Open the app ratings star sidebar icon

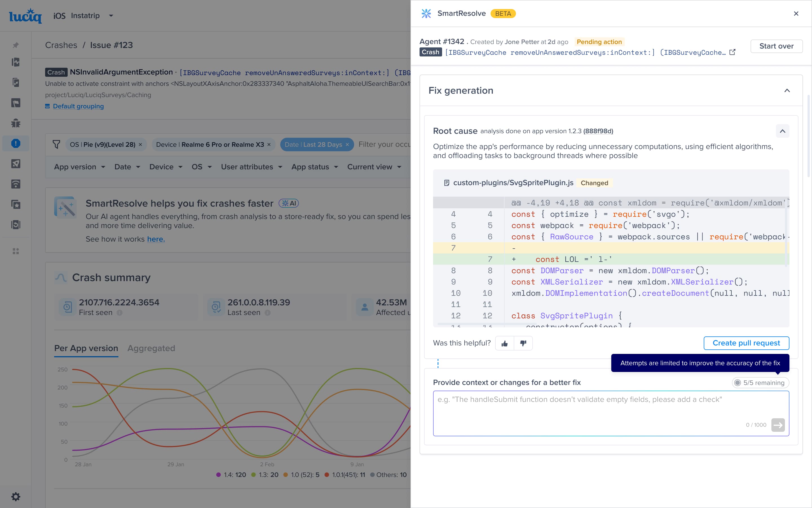[x=16, y=204]
